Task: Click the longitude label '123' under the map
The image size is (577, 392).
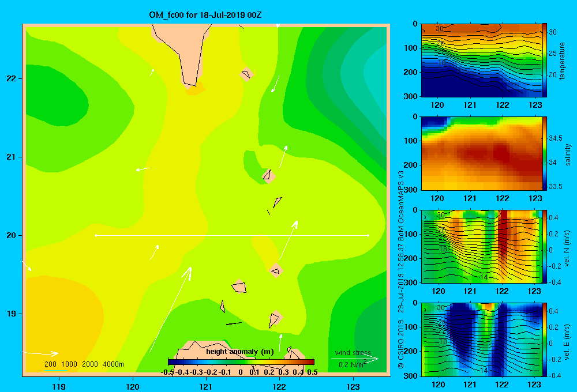Action: [x=353, y=386]
